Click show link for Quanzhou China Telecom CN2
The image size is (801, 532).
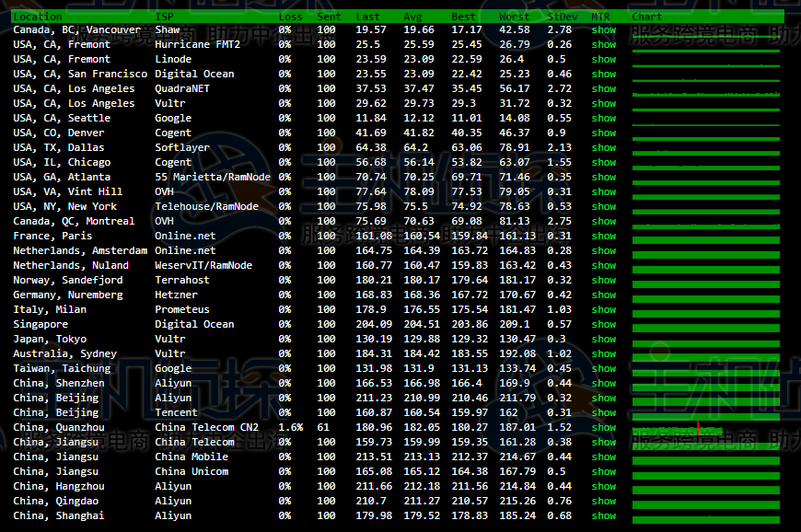click(603, 427)
